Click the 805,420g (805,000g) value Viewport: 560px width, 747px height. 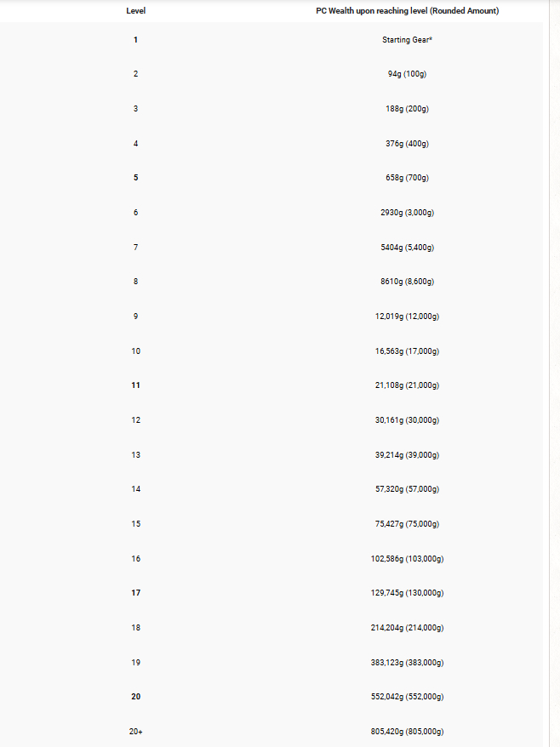point(407,732)
